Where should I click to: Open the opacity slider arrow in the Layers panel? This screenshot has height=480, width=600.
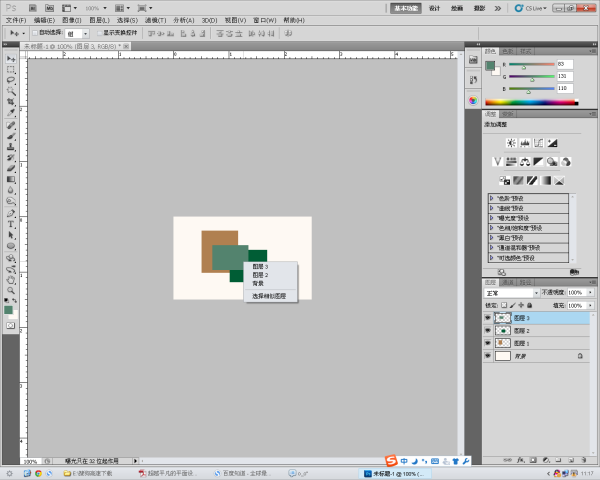click(590, 292)
